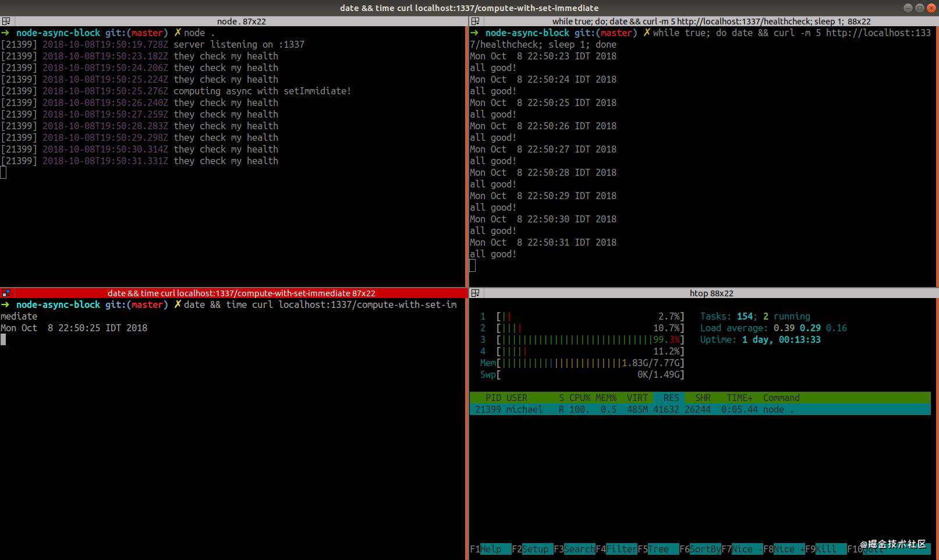Select process 21399 michael row in htop
939x560 pixels.
tap(700, 410)
